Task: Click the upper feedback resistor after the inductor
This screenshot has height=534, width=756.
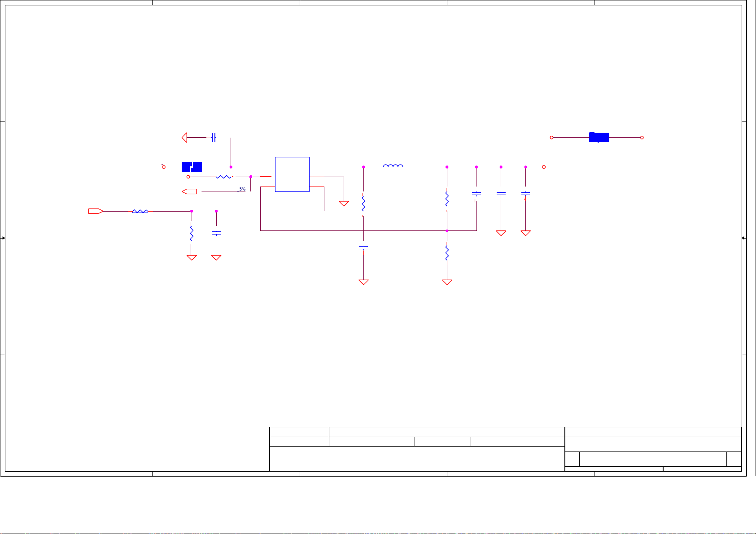Action: 447,199
